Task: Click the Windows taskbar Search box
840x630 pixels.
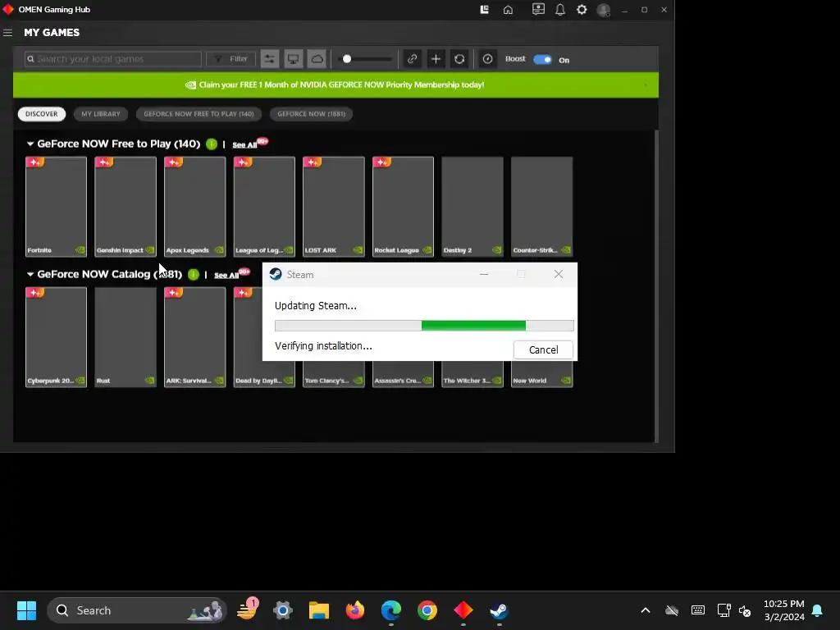Action: coord(137,610)
